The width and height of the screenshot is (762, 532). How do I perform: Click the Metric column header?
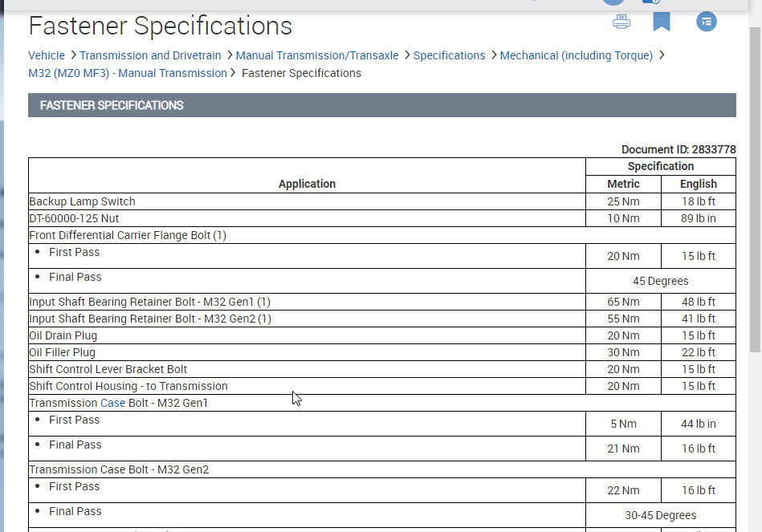623,184
